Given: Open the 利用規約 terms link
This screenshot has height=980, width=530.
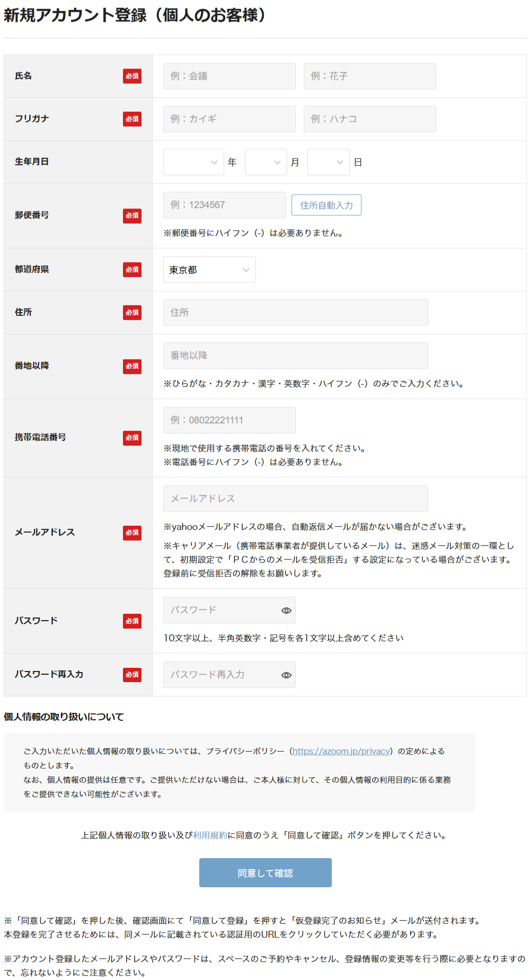Looking at the screenshot, I should 210,835.
